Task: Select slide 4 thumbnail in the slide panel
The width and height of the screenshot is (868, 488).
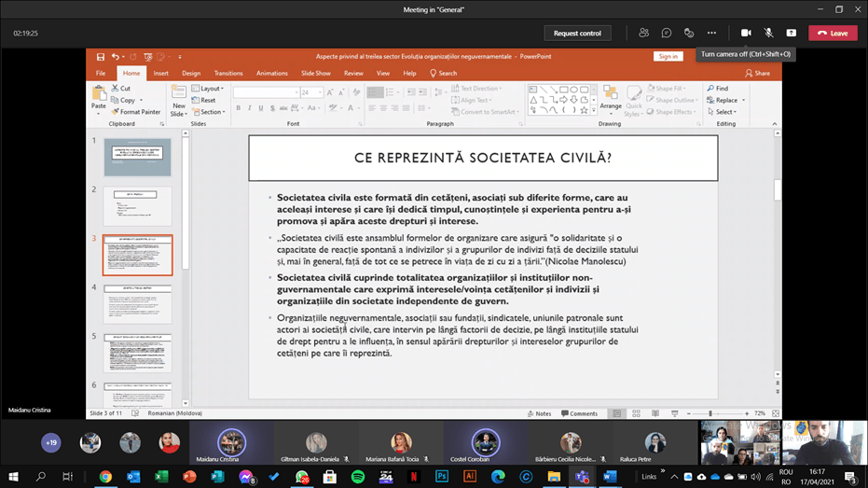Action: (137, 304)
